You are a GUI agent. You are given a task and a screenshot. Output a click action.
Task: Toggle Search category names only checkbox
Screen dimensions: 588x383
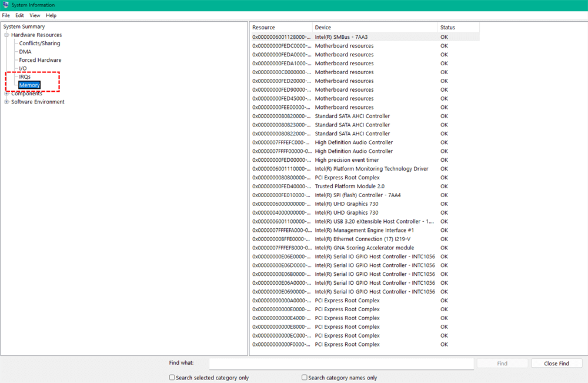click(305, 378)
